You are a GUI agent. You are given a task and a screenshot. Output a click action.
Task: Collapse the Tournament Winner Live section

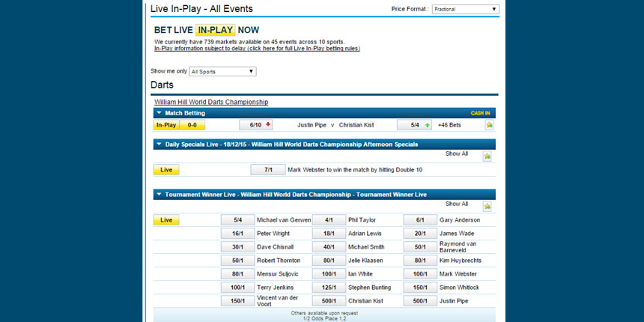tap(160, 195)
